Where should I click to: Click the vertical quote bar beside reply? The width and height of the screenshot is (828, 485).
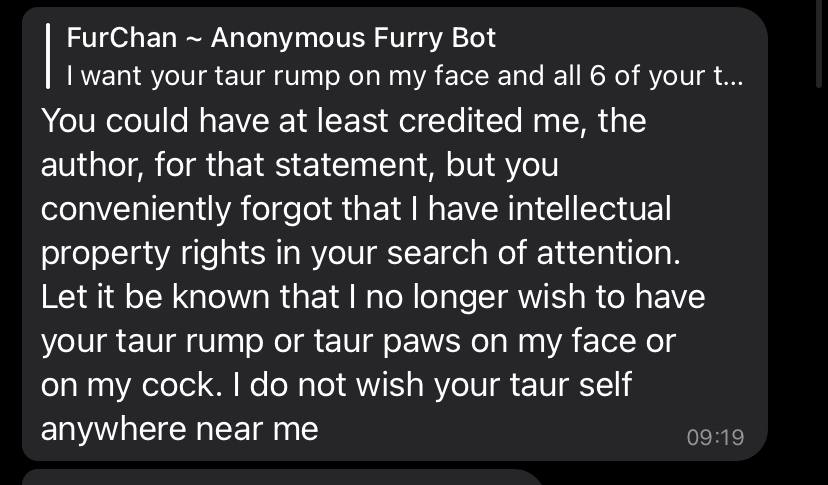coord(48,57)
